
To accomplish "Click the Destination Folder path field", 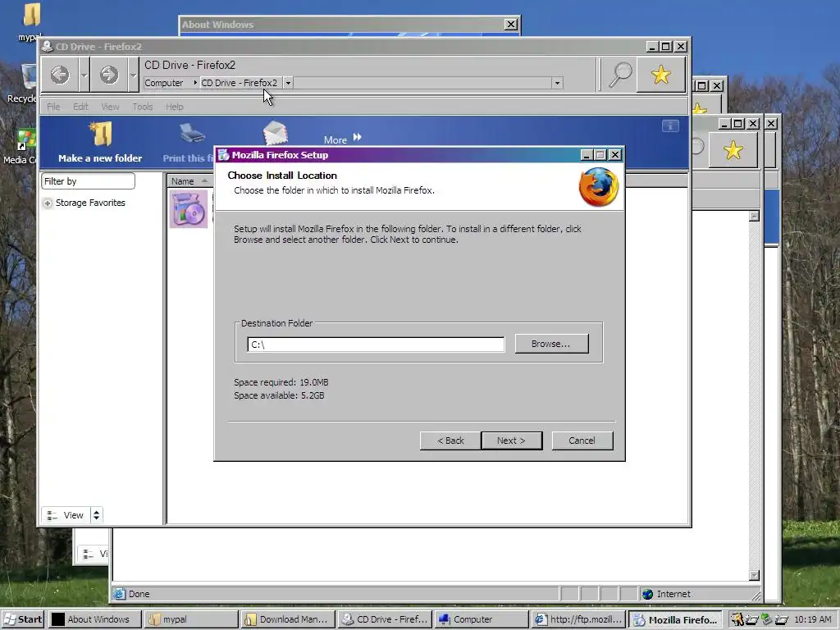I will coord(376,345).
